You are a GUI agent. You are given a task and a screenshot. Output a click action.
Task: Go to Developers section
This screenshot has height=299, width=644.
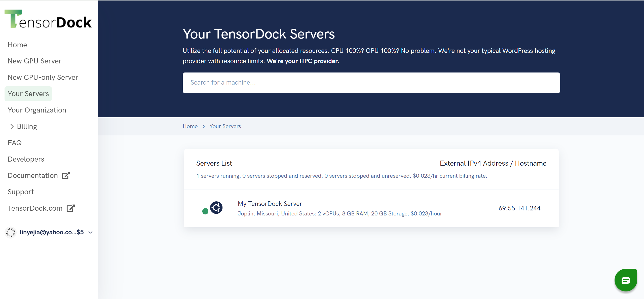(x=26, y=159)
